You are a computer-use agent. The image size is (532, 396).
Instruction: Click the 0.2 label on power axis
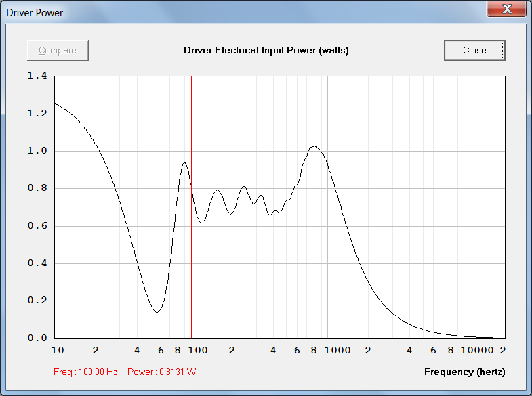click(37, 300)
